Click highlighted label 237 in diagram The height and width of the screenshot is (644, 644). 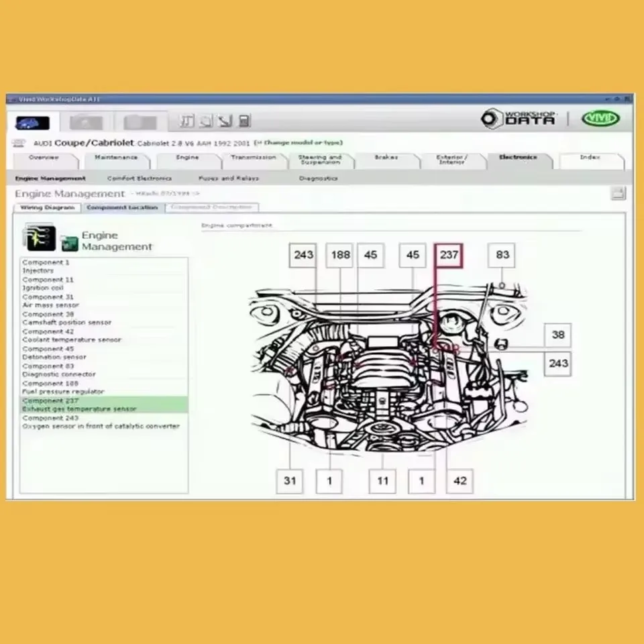click(449, 255)
